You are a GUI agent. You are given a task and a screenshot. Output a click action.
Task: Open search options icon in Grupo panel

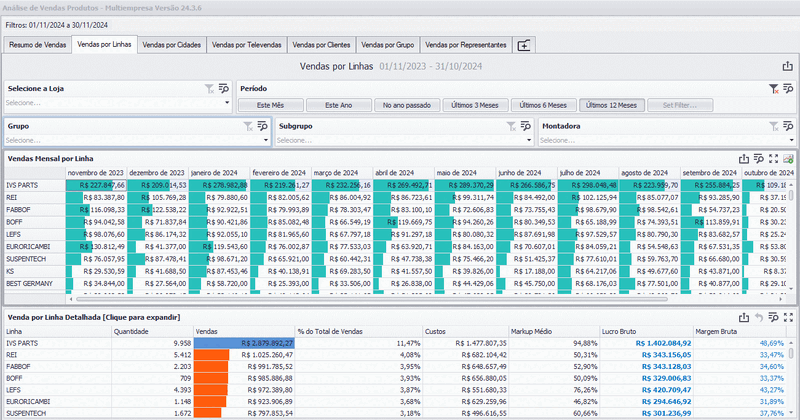262,126
